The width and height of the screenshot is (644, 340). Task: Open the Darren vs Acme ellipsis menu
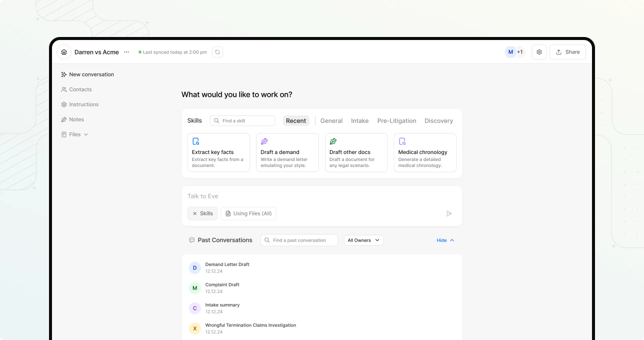(x=126, y=52)
